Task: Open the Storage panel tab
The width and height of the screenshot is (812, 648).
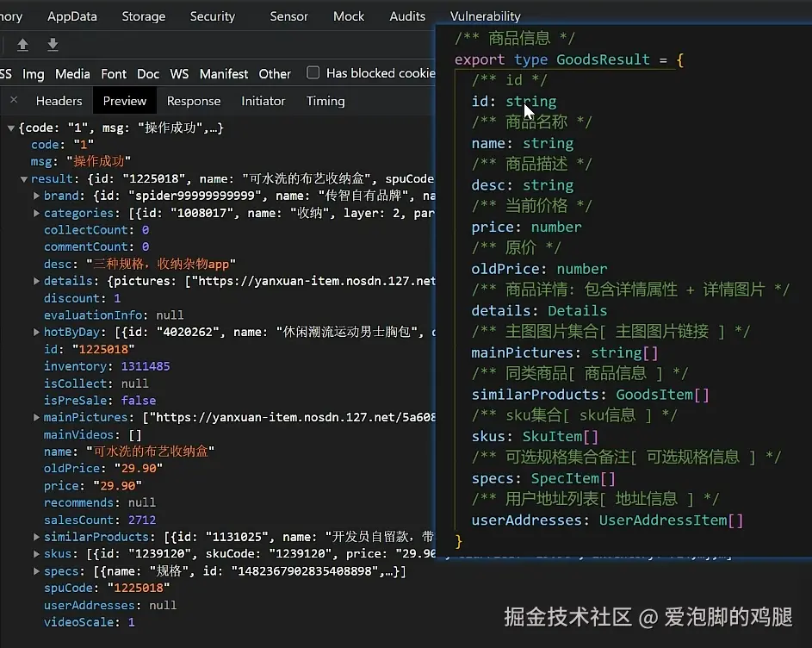Action: coord(144,16)
